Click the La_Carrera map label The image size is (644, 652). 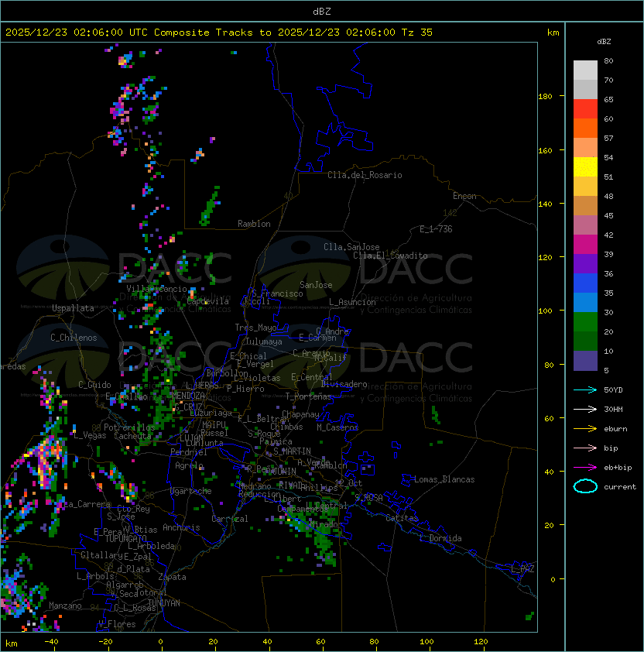pyautogui.click(x=85, y=504)
